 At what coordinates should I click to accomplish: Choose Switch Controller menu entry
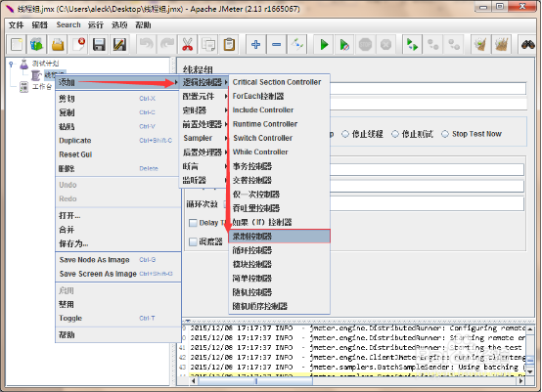pyautogui.click(x=279, y=138)
